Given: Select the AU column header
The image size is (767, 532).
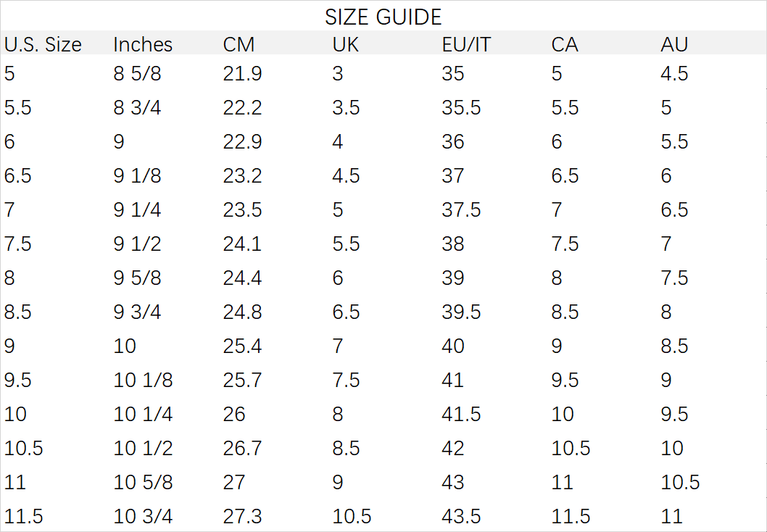Looking at the screenshot, I should (674, 44).
